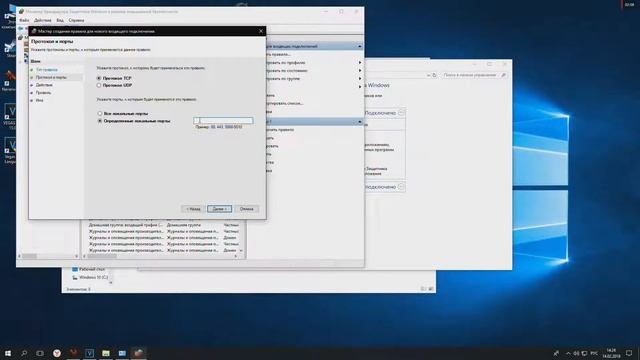Click 'Export list...' in actions pane
Screen dimensions: 640x360
[285, 103]
